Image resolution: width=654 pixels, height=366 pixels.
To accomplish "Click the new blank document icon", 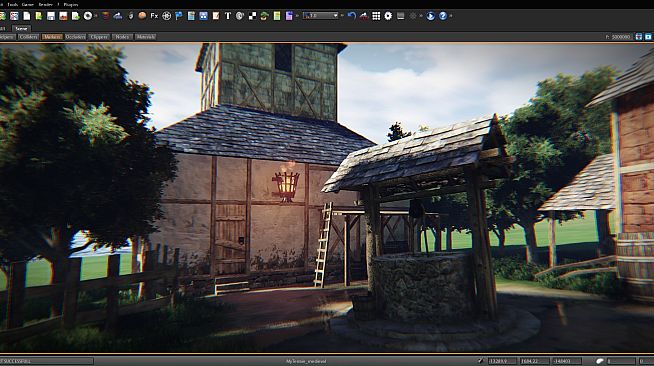I will [27, 16].
